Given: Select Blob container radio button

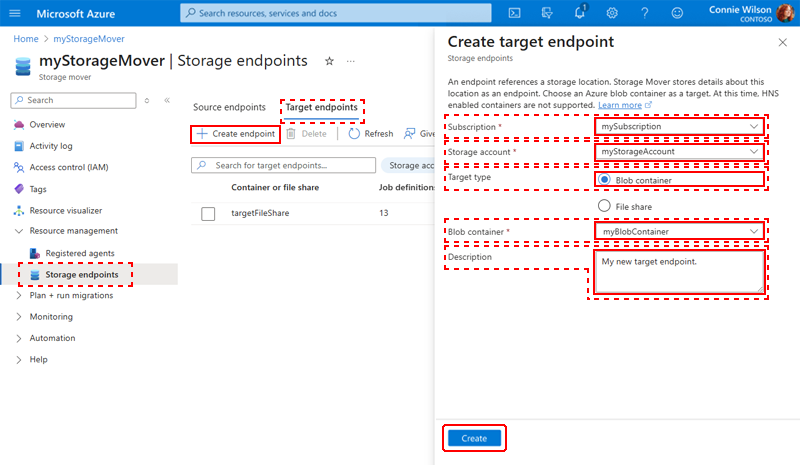Looking at the screenshot, I should click(604, 180).
